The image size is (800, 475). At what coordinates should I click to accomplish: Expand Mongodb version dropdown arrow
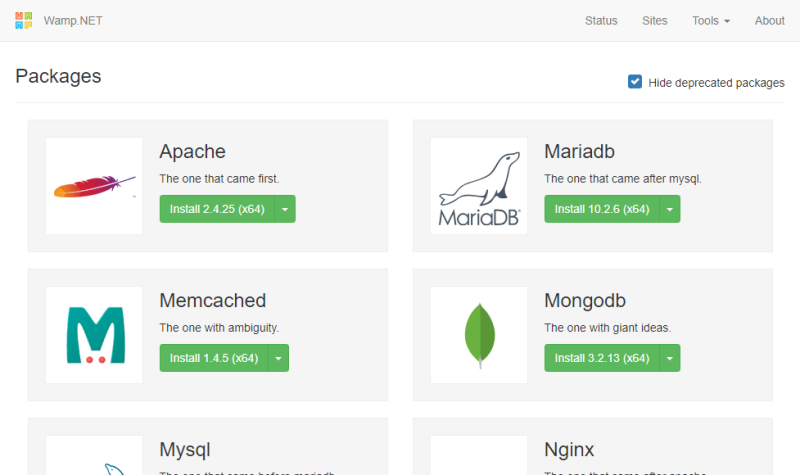click(669, 358)
